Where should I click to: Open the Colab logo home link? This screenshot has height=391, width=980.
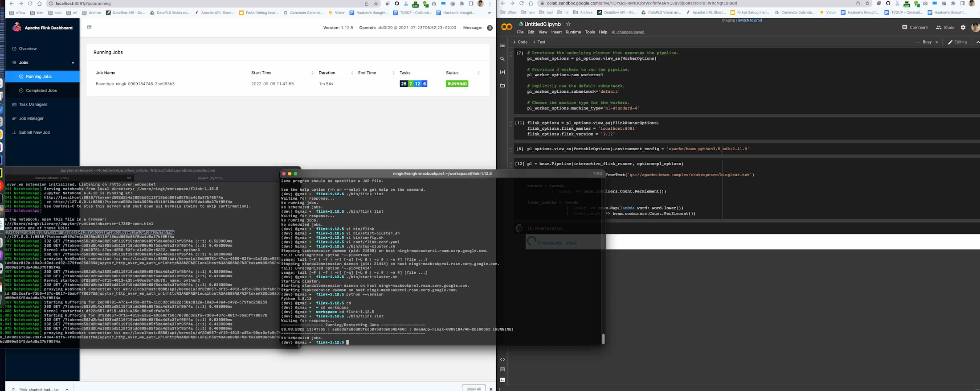click(506, 27)
